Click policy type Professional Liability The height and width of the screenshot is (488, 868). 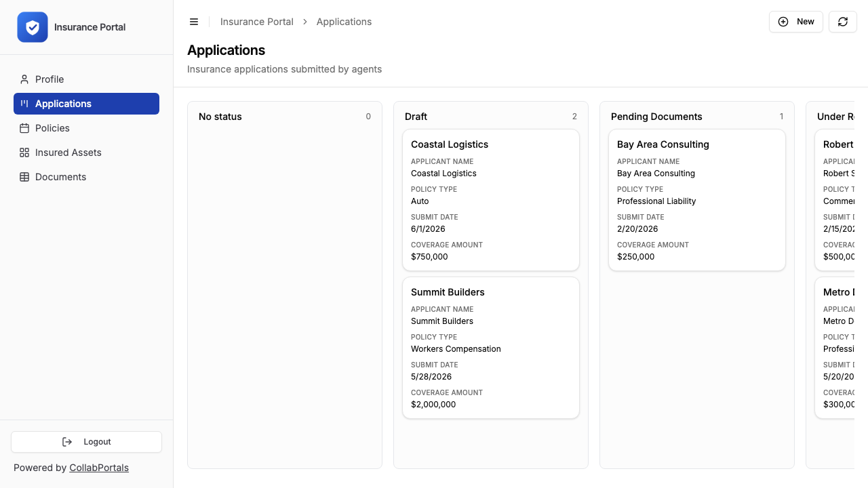click(x=656, y=201)
